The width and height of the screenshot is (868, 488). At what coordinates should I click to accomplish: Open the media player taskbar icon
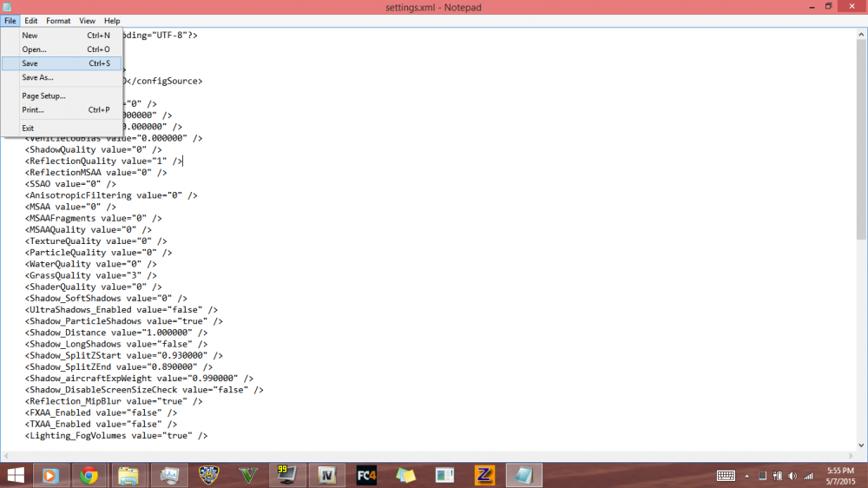tap(50, 475)
